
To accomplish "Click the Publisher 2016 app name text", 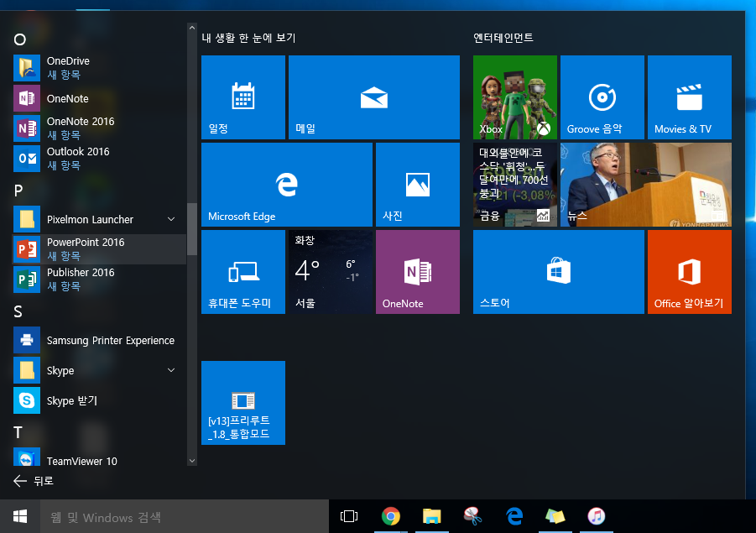I will (x=81, y=273).
